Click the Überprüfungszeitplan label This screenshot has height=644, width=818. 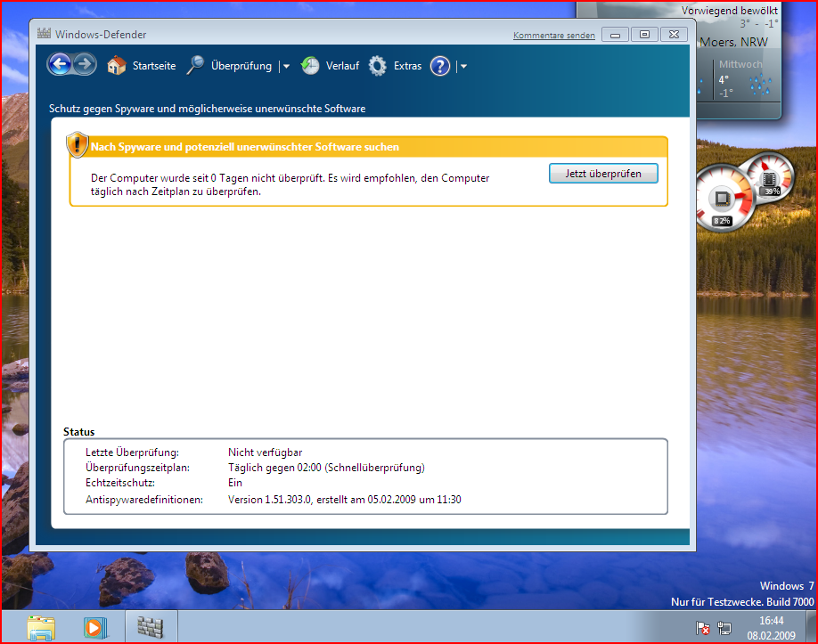138,468
